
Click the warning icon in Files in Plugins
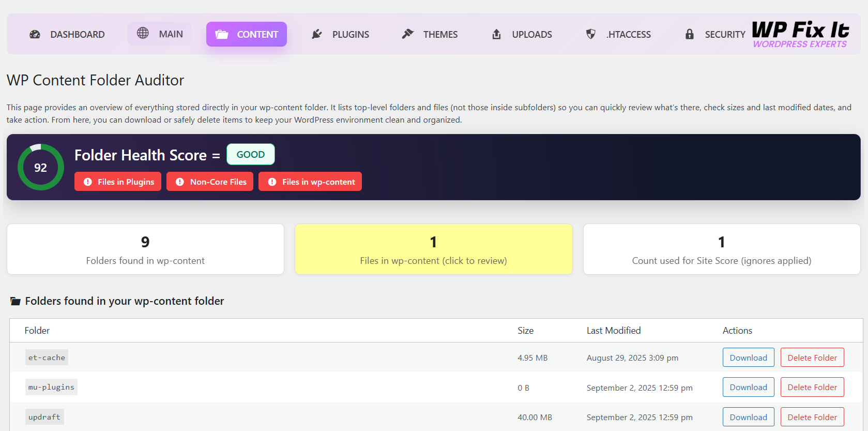click(x=88, y=182)
